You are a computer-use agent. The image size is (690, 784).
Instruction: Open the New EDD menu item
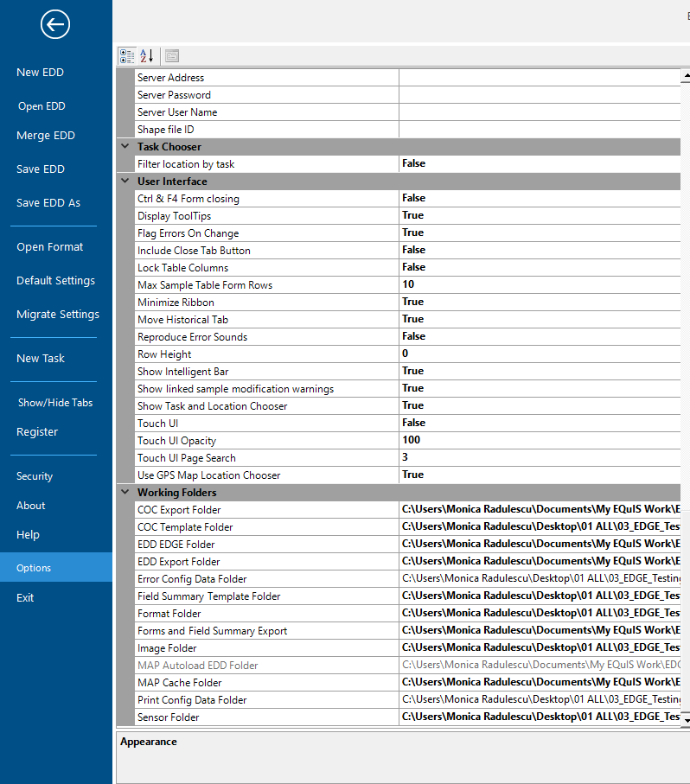point(40,72)
